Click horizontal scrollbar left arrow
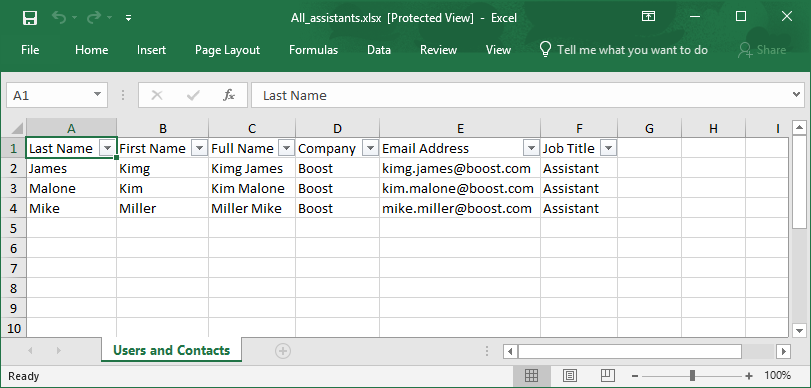 coord(510,351)
